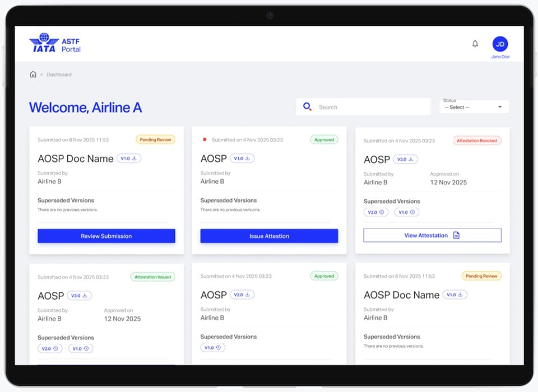
Task: Open superseded V2.0 in the Attestation Revoked card
Action: [x=375, y=212]
